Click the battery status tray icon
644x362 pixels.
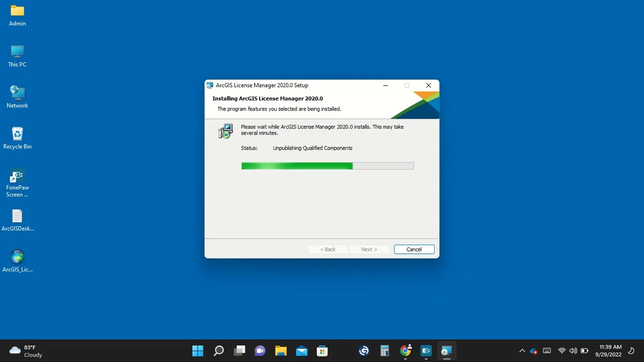(x=585, y=351)
